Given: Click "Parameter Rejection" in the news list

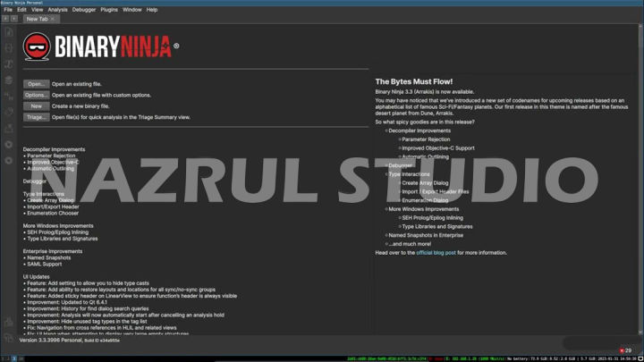Looking at the screenshot, I should (x=426, y=139).
